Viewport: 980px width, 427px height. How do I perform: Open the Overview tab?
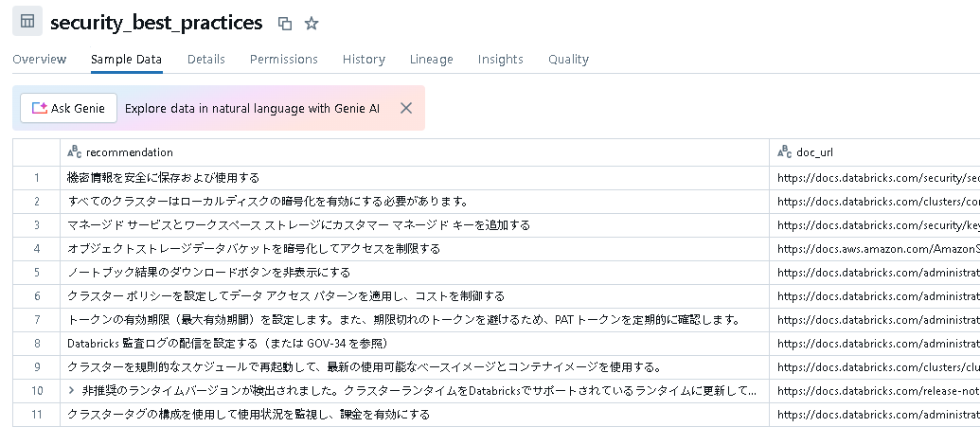(x=40, y=60)
